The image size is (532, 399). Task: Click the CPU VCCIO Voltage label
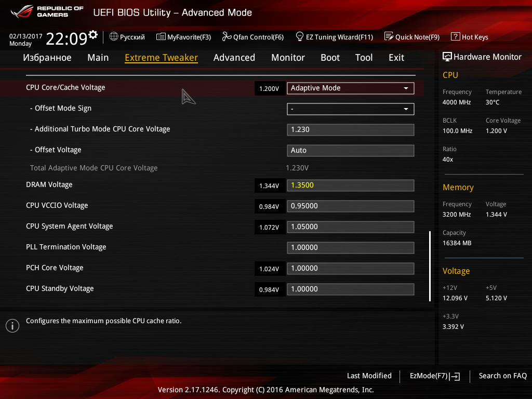[x=57, y=205]
